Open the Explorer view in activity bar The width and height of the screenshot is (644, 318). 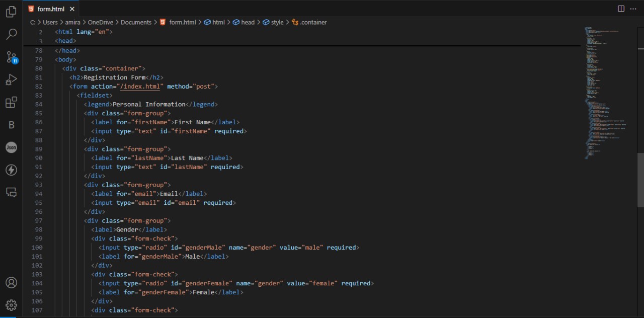pos(11,12)
